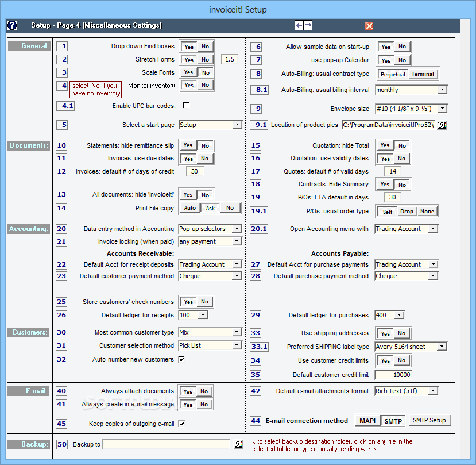Select None as usual P/O order type
The width and height of the screenshot is (476, 465).
tap(427, 211)
